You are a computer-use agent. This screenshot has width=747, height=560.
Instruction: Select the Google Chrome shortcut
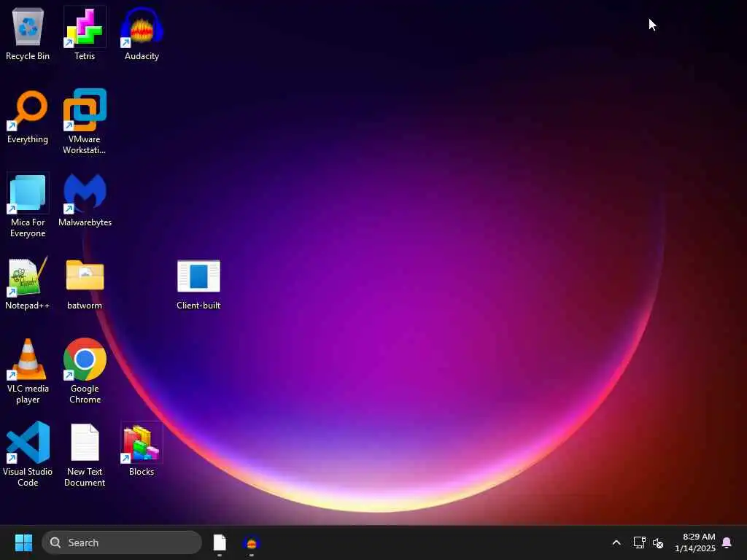(85, 371)
